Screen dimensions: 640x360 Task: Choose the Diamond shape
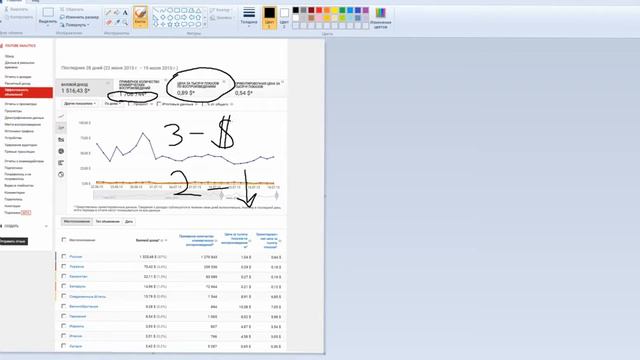[163, 18]
